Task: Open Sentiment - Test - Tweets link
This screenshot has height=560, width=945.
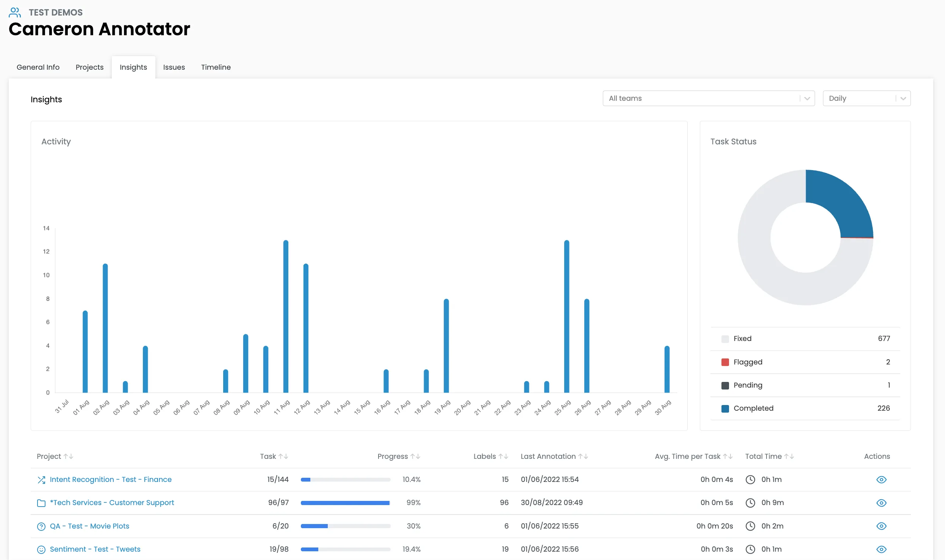Action: (95, 549)
